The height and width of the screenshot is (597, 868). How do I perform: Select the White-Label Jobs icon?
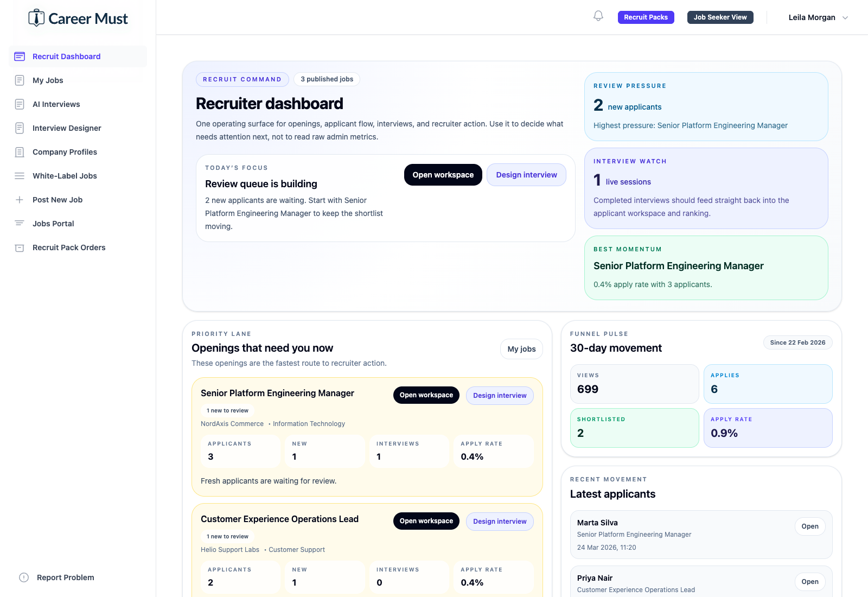[x=20, y=175]
